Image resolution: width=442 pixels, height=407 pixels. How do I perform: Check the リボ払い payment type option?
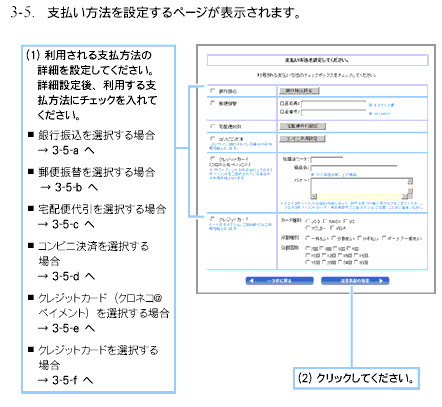coord(359,238)
